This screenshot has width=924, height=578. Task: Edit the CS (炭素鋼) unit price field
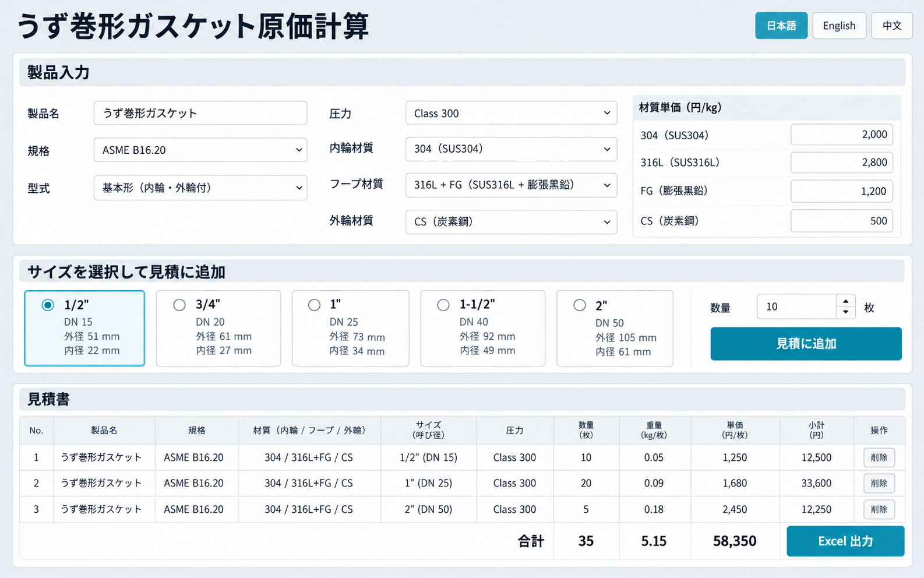pyautogui.click(x=841, y=221)
